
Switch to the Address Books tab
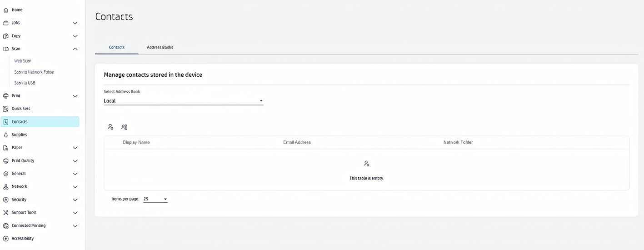click(x=160, y=47)
